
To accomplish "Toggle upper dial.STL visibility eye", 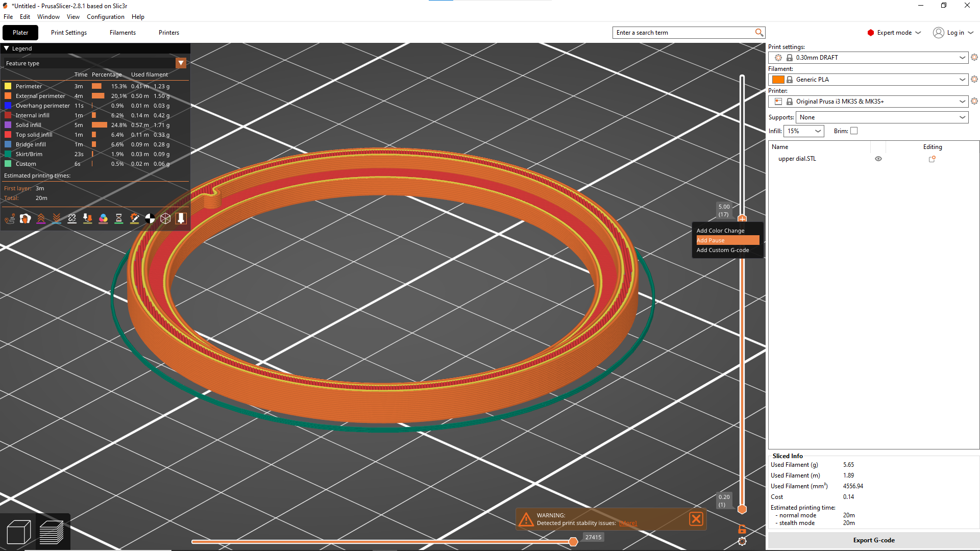I will pyautogui.click(x=878, y=159).
